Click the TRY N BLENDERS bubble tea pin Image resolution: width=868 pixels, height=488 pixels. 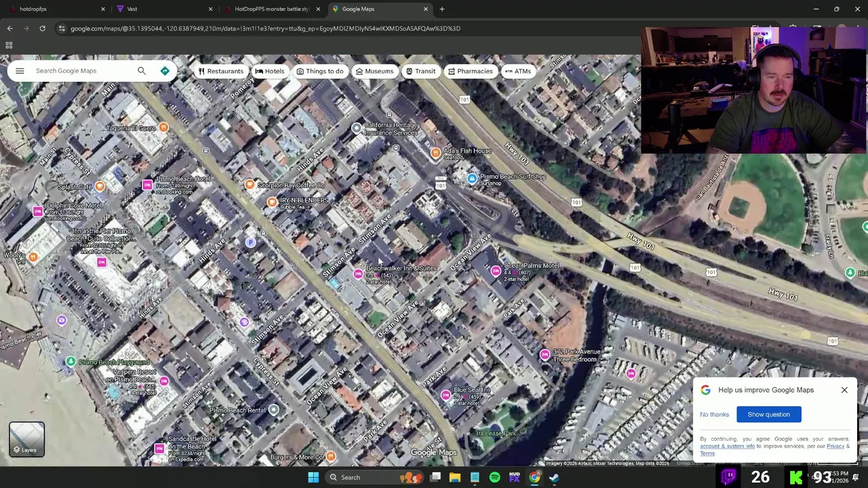point(272,201)
